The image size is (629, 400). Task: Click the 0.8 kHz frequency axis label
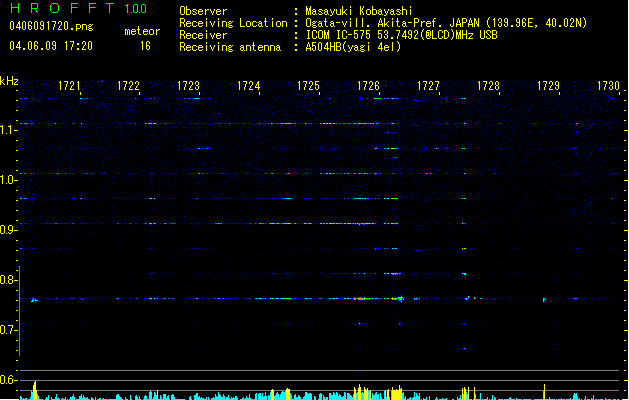coord(8,280)
